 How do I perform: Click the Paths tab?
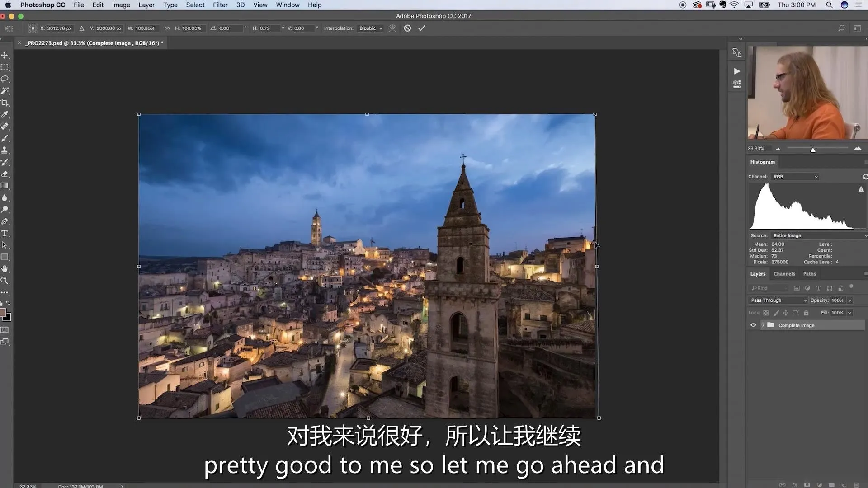coord(809,273)
